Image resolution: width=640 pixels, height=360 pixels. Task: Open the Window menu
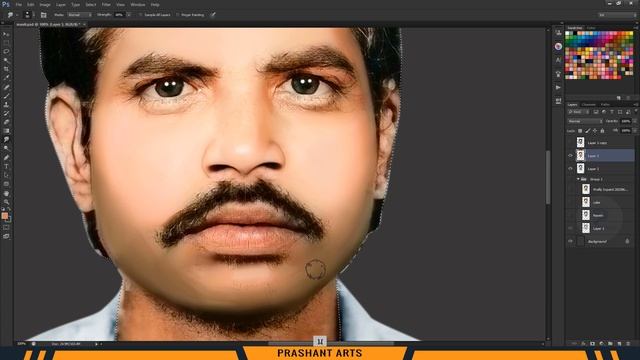[138, 4]
